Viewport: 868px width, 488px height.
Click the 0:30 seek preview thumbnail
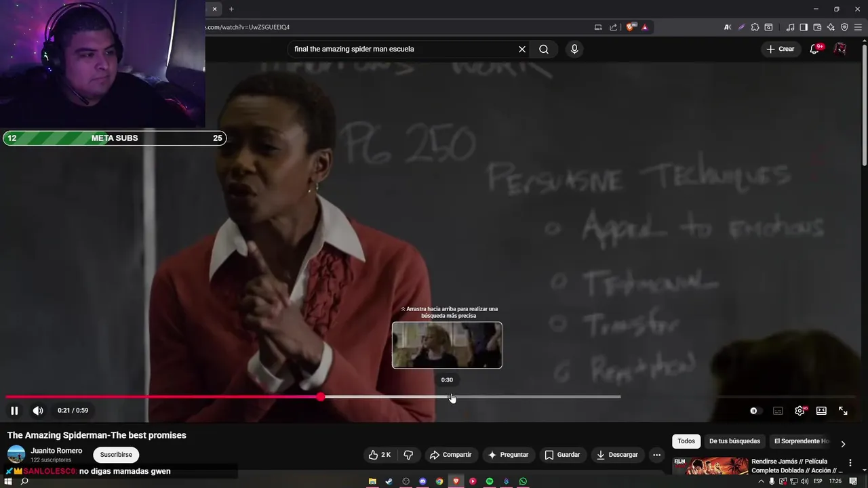(447, 345)
